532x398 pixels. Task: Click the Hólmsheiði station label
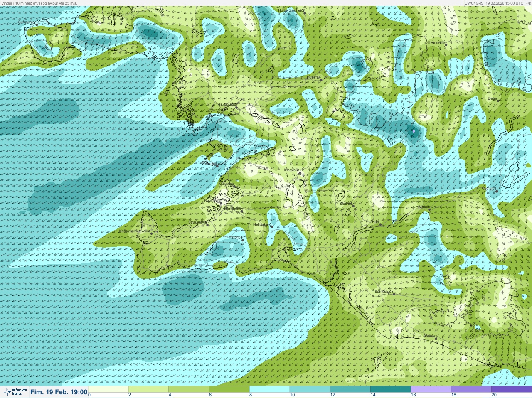[232, 208]
